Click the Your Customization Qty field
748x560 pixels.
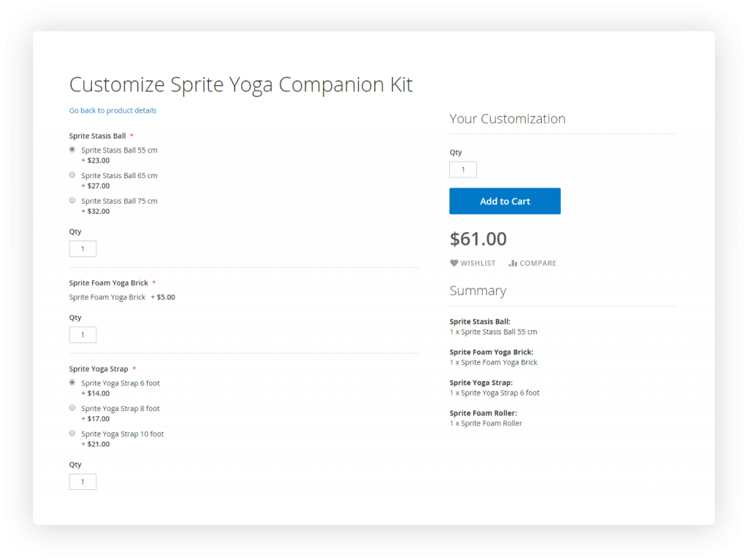coord(462,170)
